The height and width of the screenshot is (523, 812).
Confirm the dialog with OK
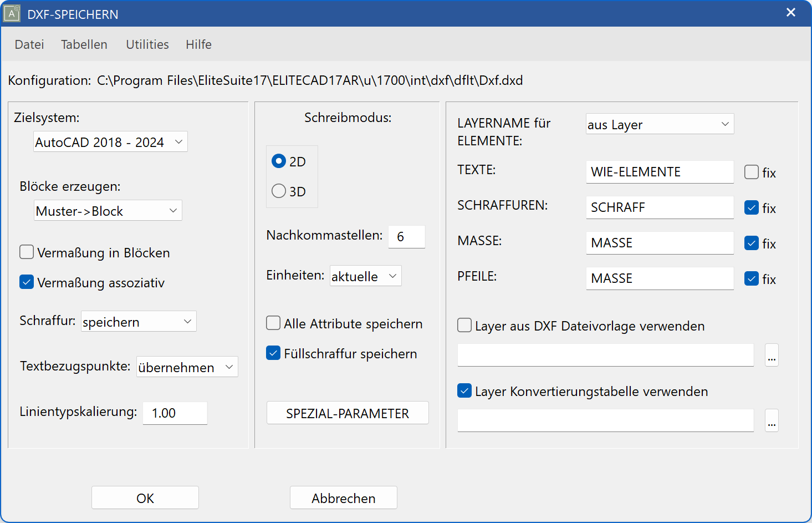(145, 497)
